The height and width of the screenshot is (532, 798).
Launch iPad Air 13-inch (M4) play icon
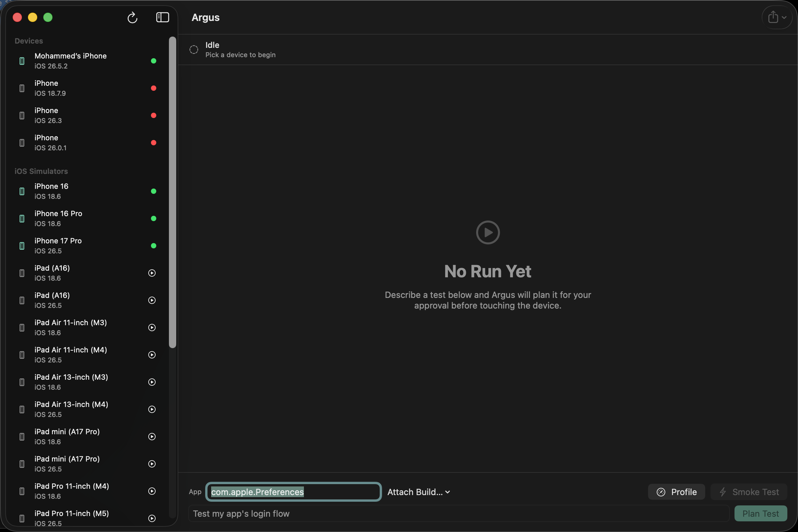click(x=152, y=409)
